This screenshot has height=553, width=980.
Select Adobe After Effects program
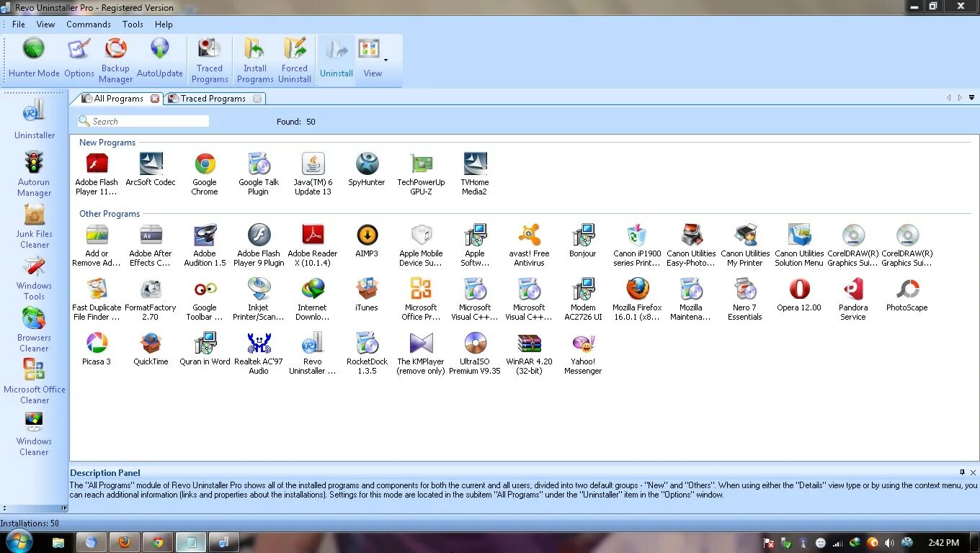(151, 245)
